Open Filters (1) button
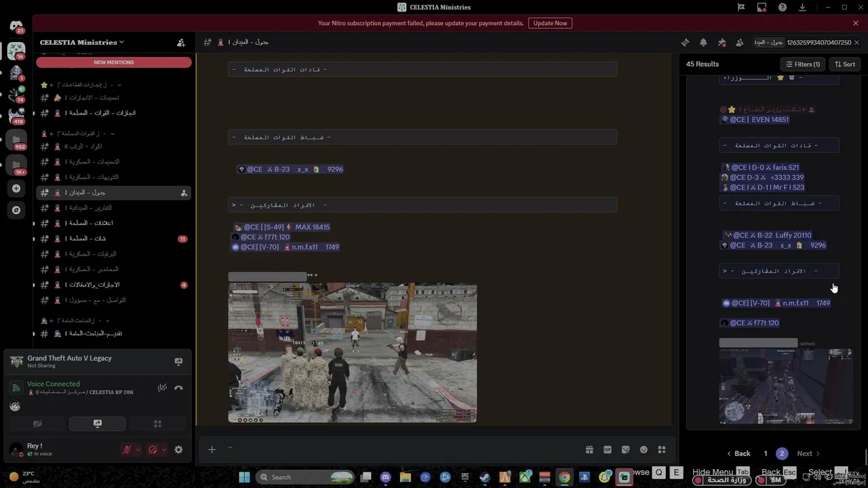This screenshot has height=488, width=868. point(803,64)
